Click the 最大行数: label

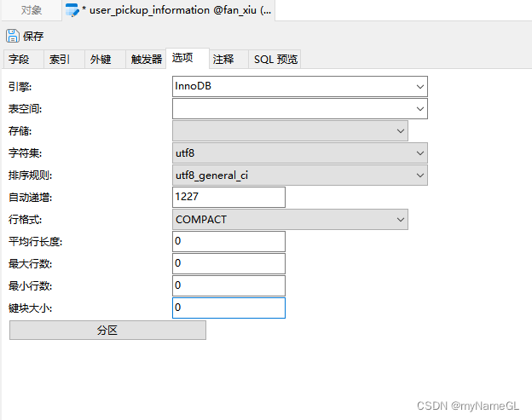30,264
